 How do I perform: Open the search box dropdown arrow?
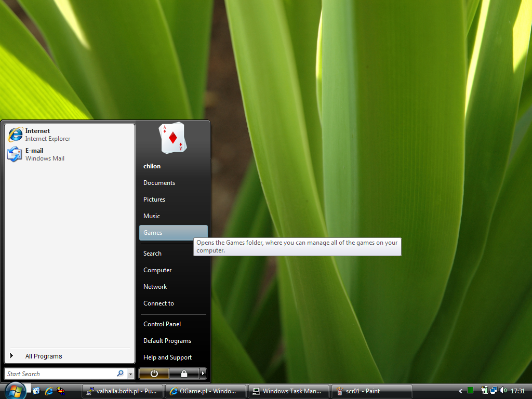tap(130, 374)
